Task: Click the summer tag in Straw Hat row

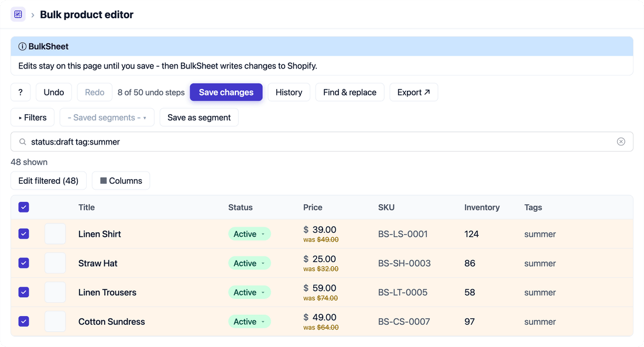Action: point(540,263)
